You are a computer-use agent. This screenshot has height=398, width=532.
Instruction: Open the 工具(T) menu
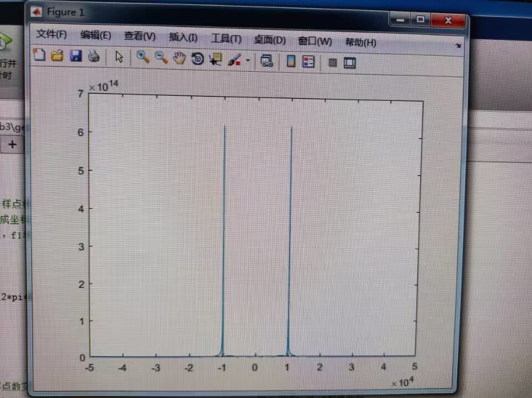click(x=226, y=39)
